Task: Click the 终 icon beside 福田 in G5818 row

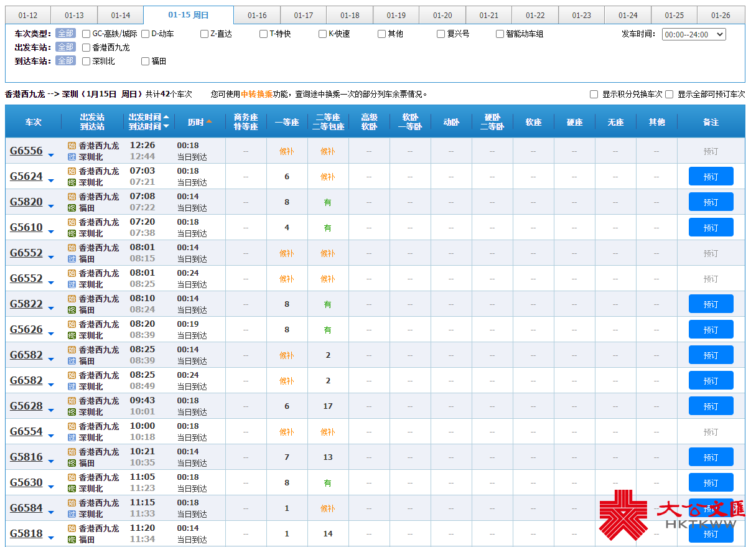Action: [72, 540]
